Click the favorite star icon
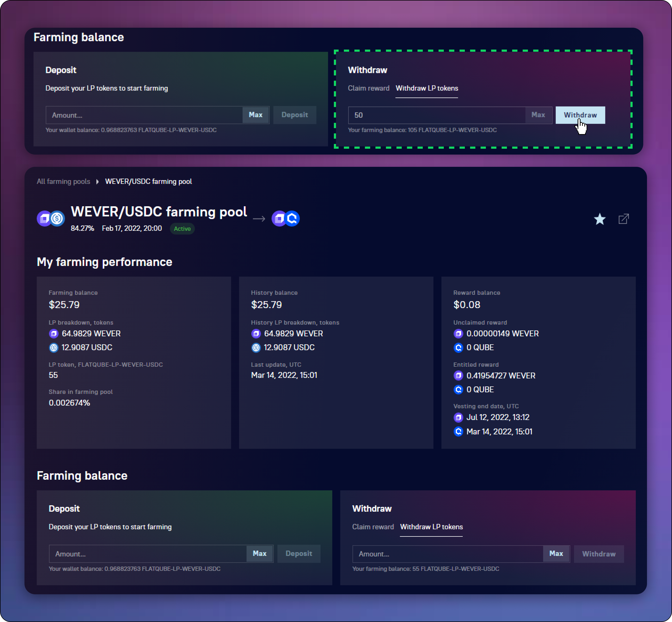This screenshot has height=622, width=672. tap(599, 219)
